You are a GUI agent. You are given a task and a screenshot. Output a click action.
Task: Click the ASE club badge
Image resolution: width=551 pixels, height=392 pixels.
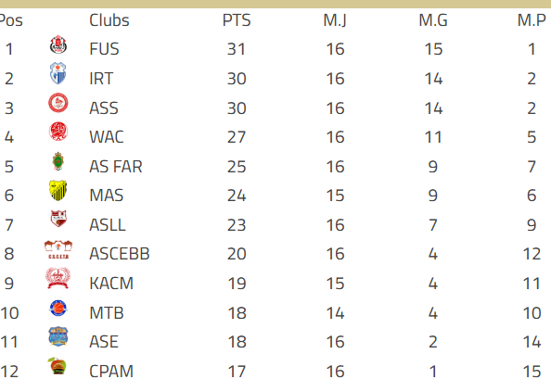pyautogui.click(x=58, y=337)
